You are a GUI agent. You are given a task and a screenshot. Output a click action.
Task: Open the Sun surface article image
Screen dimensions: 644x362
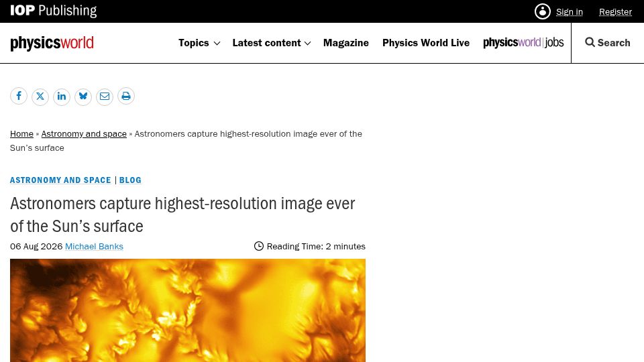click(188, 310)
